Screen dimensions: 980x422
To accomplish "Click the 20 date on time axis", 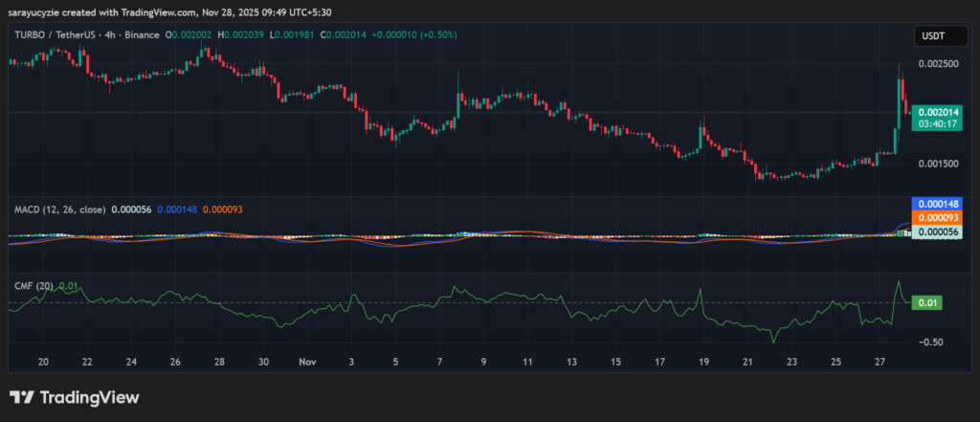I will tap(43, 363).
